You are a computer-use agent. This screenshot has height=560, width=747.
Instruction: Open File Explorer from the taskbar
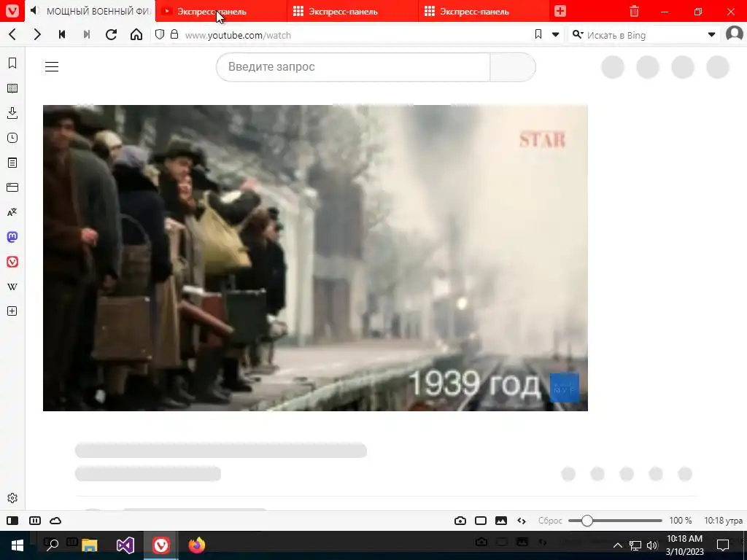click(89, 545)
